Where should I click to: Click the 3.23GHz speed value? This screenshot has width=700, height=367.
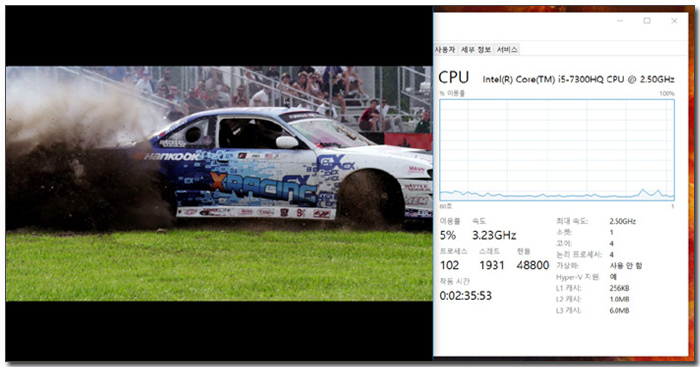494,235
